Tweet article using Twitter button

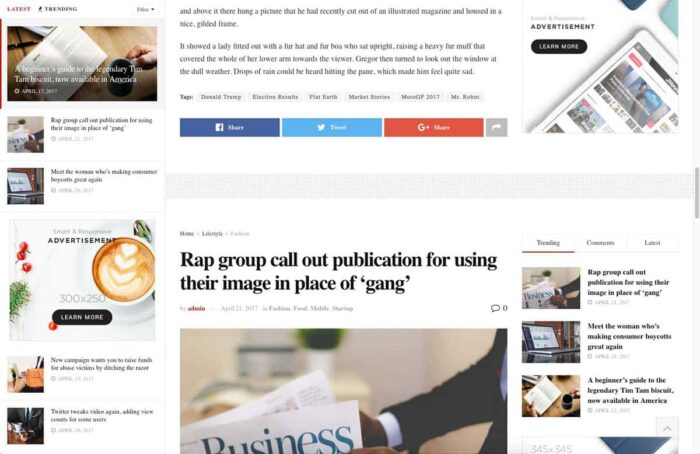click(x=332, y=127)
